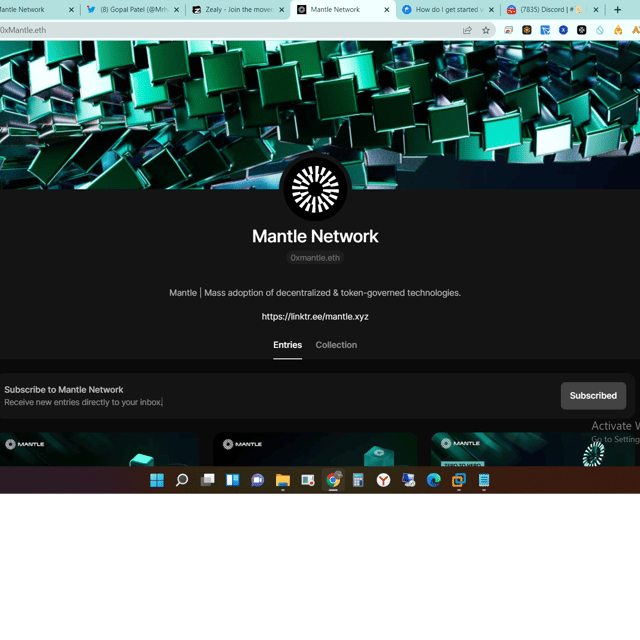Open Task View on the taskbar
The height and width of the screenshot is (640, 640).
coord(207,480)
